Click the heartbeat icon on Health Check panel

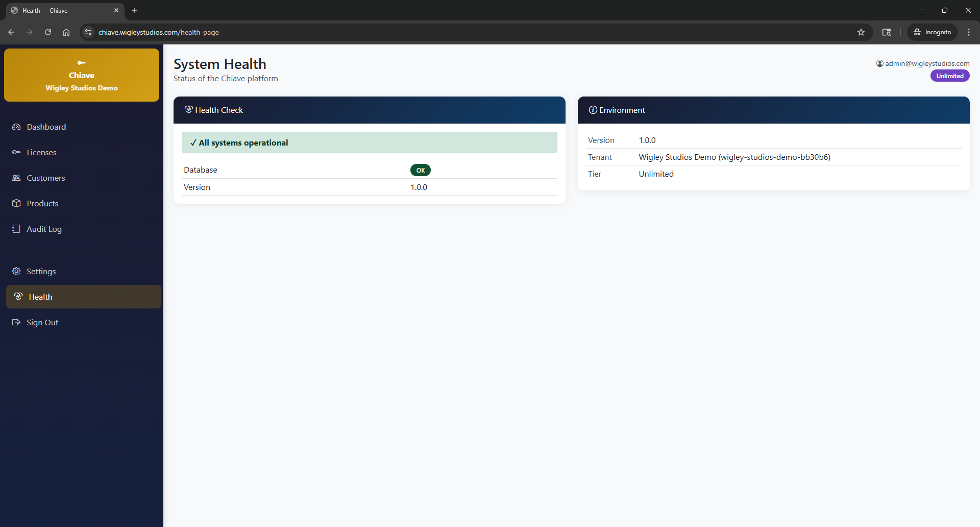[x=189, y=109]
